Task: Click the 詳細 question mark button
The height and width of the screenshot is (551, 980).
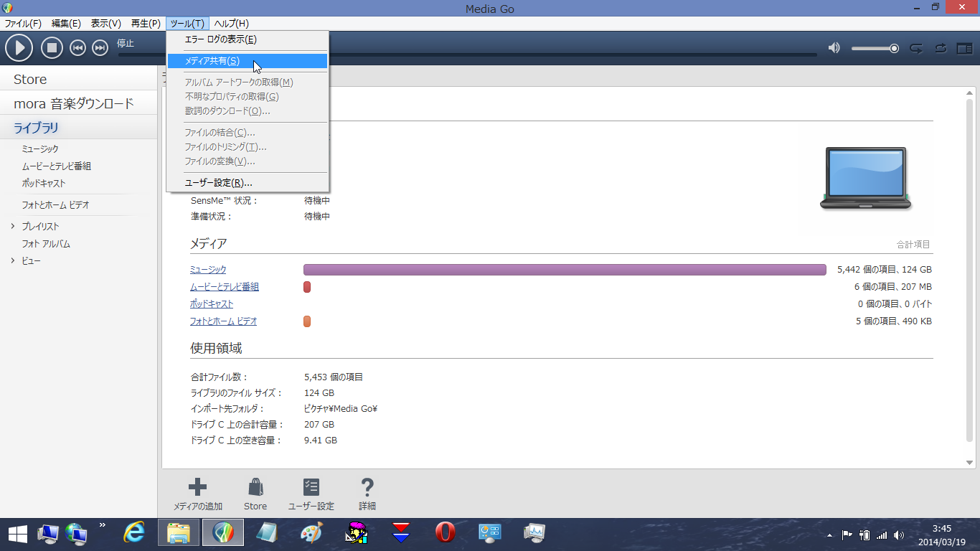Action: click(367, 494)
